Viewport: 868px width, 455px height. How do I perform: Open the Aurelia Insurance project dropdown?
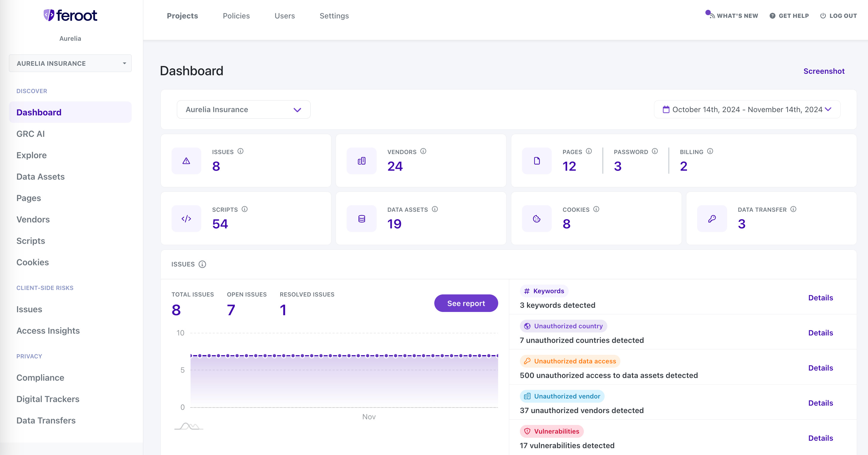pyautogui.click(x=243, y=109)
